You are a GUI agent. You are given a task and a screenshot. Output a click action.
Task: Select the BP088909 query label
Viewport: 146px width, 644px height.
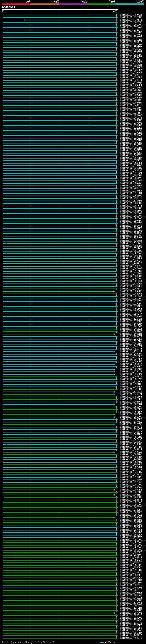[x=8, y=7]
